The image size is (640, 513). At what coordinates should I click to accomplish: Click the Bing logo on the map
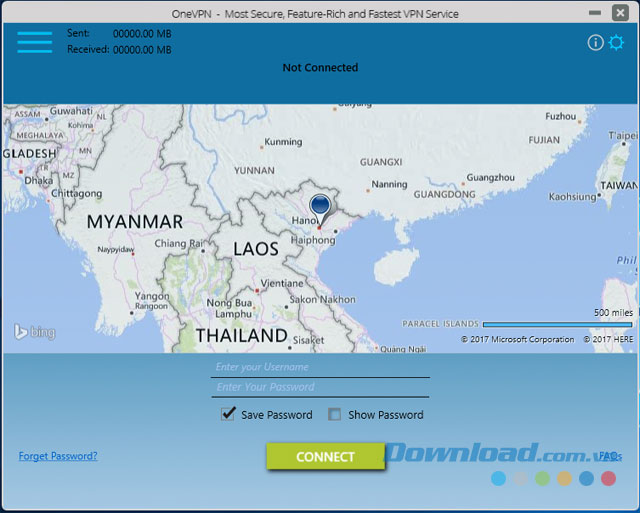[35, 332]
